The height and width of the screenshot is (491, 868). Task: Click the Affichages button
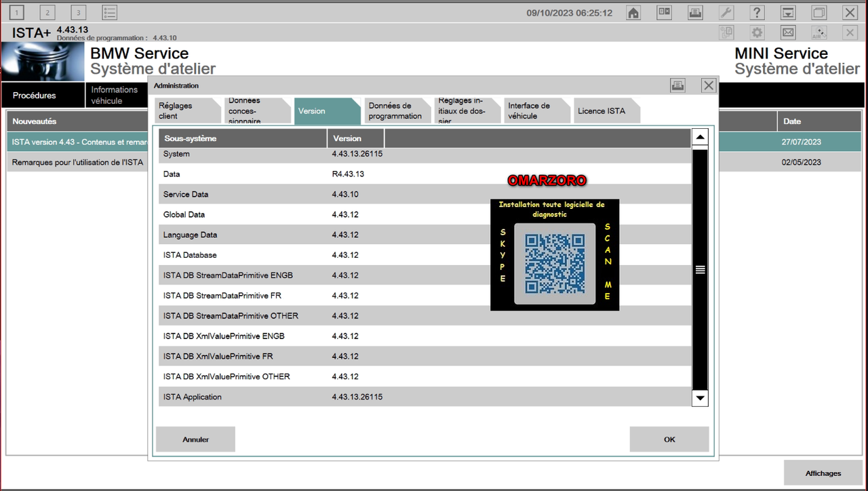823,473
